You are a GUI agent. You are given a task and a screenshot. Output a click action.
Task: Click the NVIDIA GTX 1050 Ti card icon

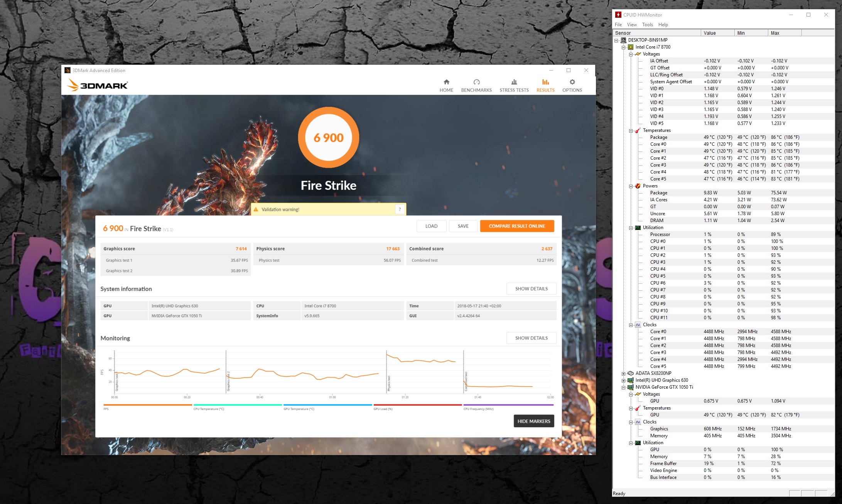[631, 387]
